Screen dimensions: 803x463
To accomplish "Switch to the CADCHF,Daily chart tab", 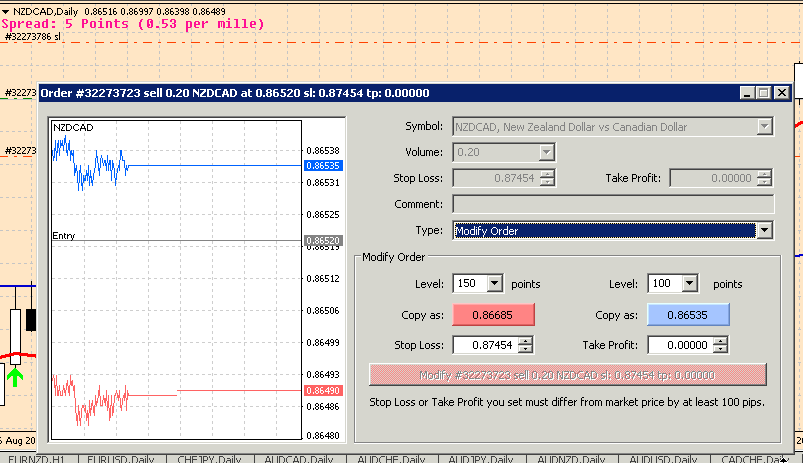I will tap(753, 459).
